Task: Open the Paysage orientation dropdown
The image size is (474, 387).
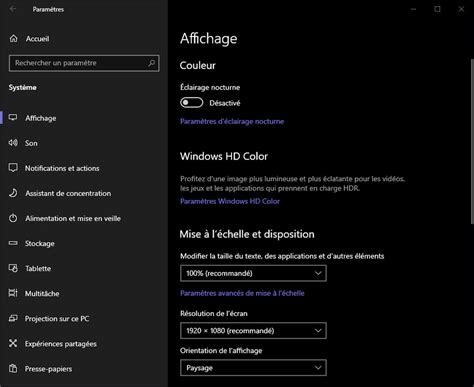Action: click(253, 368)
